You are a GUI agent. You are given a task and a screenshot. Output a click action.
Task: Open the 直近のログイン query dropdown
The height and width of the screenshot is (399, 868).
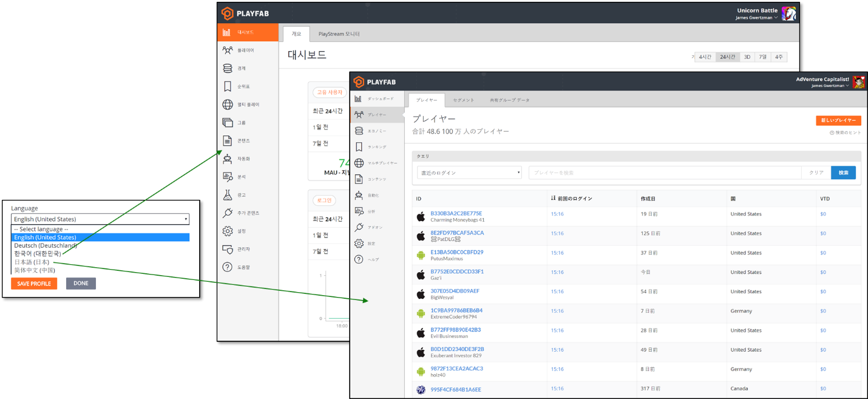point(469,173)
